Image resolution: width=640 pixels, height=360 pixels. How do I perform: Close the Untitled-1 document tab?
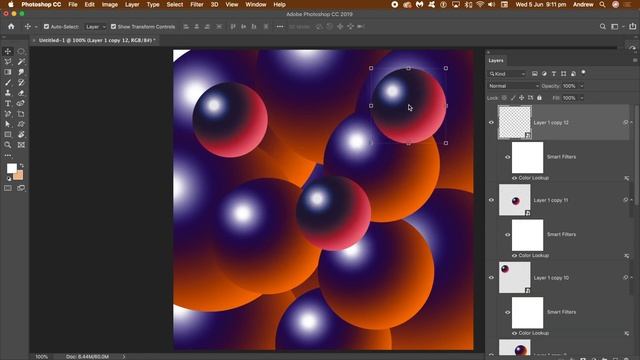(34, 40)
